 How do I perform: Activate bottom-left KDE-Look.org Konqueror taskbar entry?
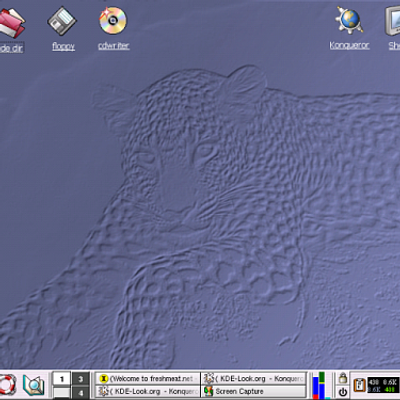click(x=148, y=391)
